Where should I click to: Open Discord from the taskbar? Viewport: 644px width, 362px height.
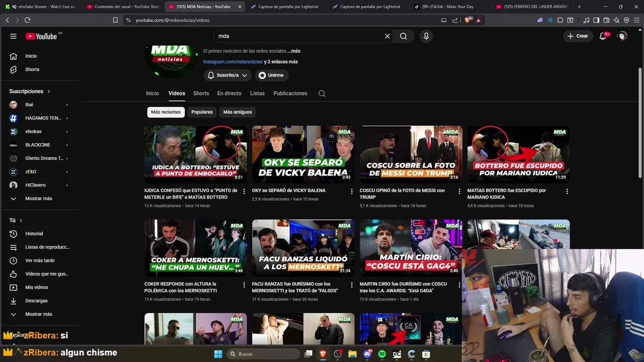point(367,354)
